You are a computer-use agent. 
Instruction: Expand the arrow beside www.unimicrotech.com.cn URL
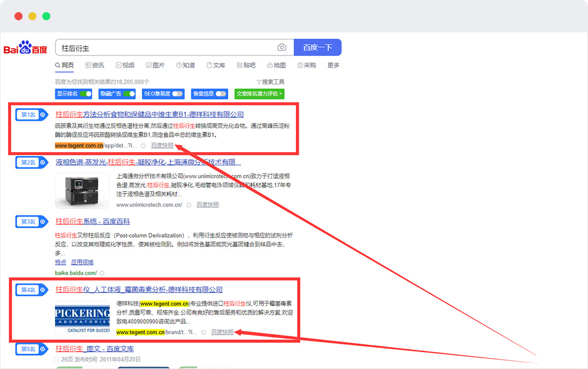[x=189, y=205]
